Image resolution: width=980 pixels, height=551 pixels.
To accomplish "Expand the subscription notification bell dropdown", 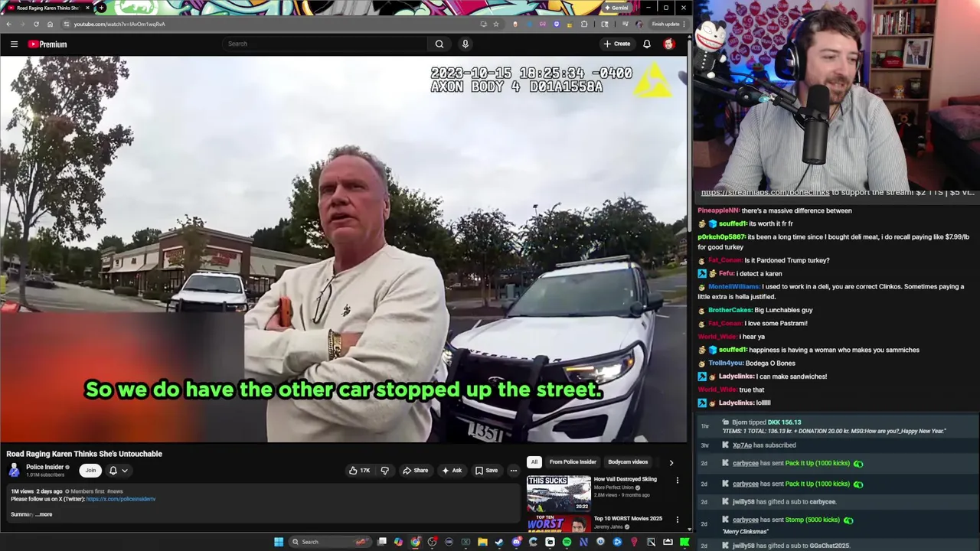I will click(118, 471).
